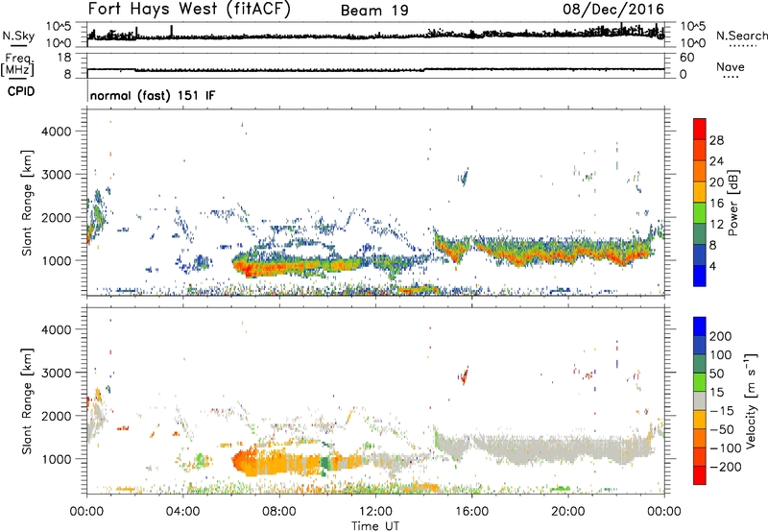Pick the light green 12–16 dB power colorbar segment
The height and width of the screenshot is (532, 768).
point(700,213)
